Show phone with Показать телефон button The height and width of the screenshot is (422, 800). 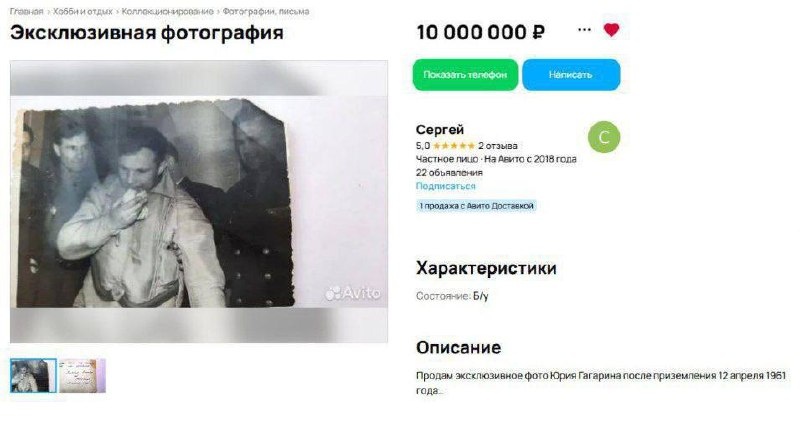click(465, 75)
